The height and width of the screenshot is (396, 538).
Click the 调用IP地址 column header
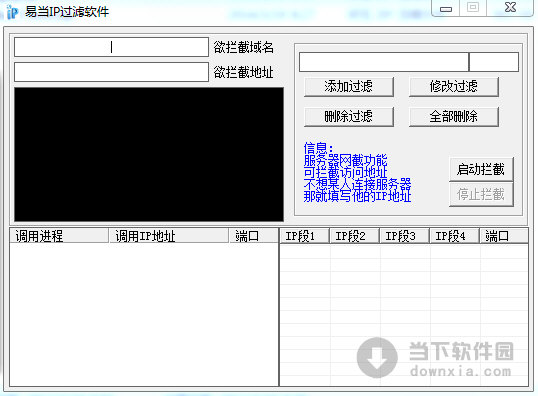[169, 236]
